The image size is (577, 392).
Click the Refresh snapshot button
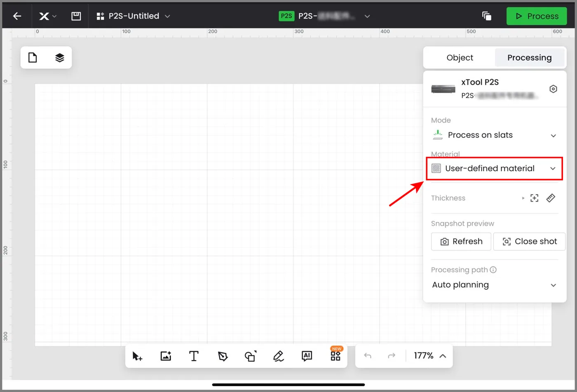(x=461, y=242)
